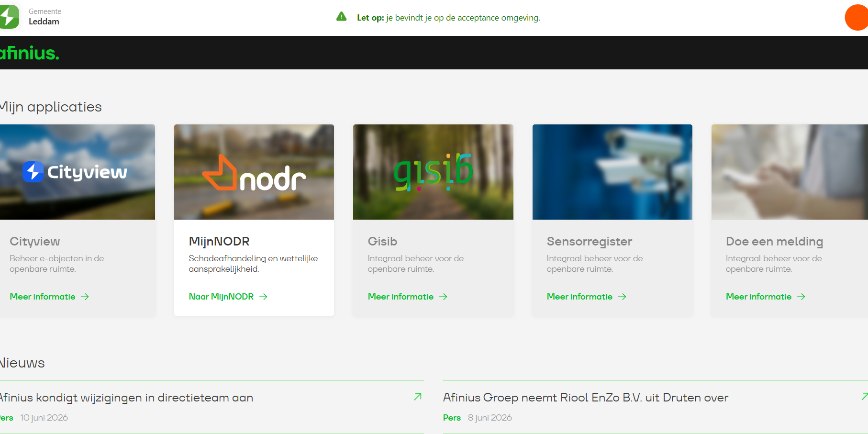Click the 10 juni 2026 date text
This screenshot has height=434, width=868.
coord(44,418)
